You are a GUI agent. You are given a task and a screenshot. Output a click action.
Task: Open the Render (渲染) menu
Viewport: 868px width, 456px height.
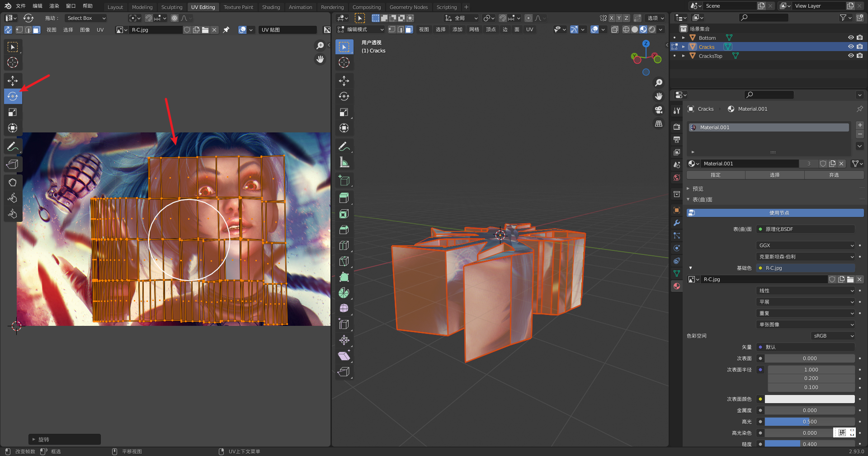tap(54, 6)
